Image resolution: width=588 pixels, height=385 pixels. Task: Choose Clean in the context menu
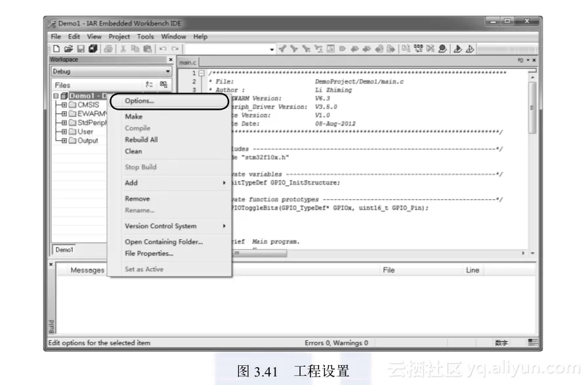[169, 151]
